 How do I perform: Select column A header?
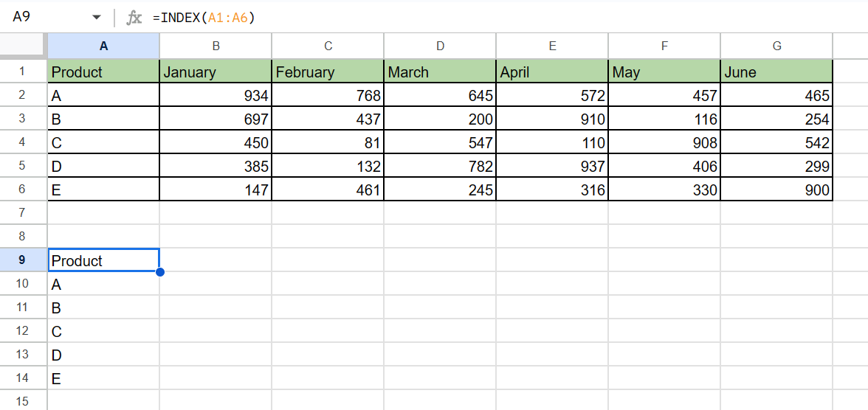103,46
